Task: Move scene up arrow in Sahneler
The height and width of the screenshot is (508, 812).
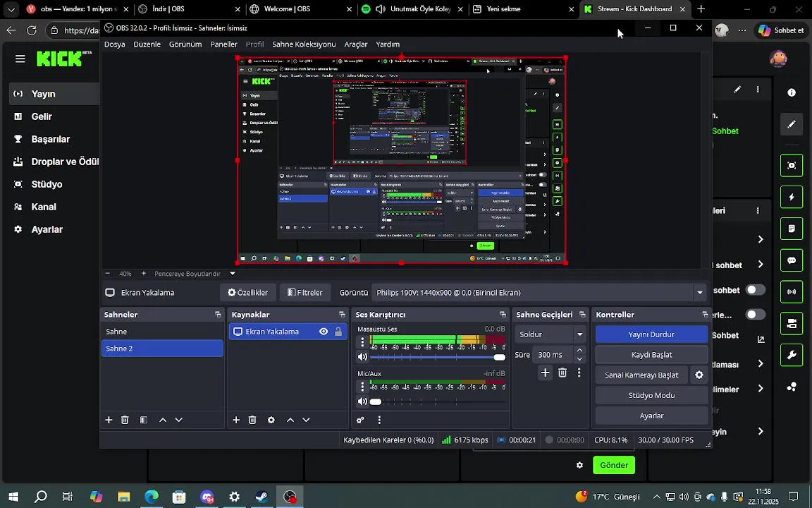Action: (x=163, y=420)
